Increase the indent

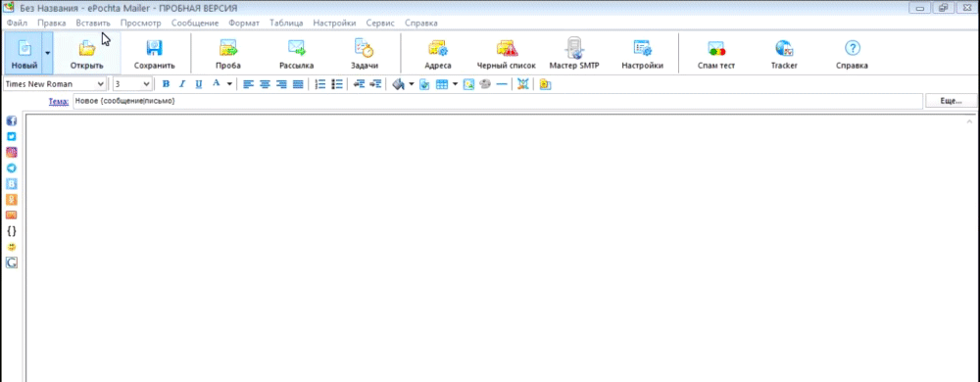375,83
